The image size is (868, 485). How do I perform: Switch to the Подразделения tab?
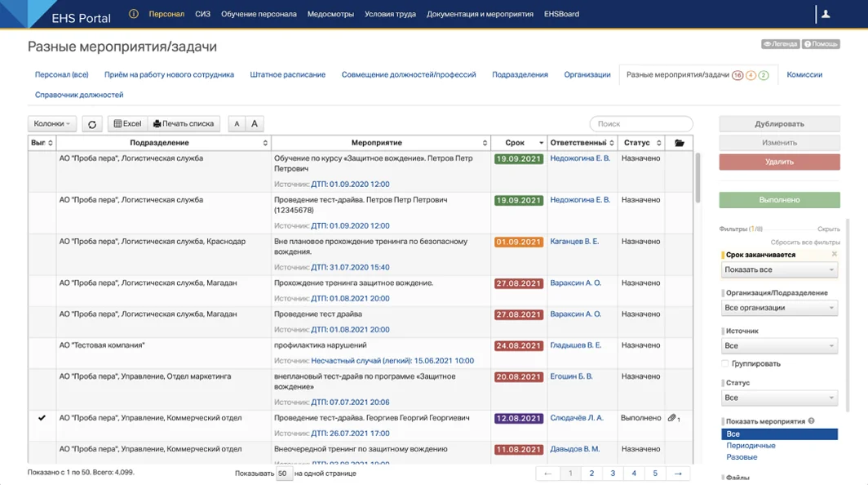[x=520, y=75]
